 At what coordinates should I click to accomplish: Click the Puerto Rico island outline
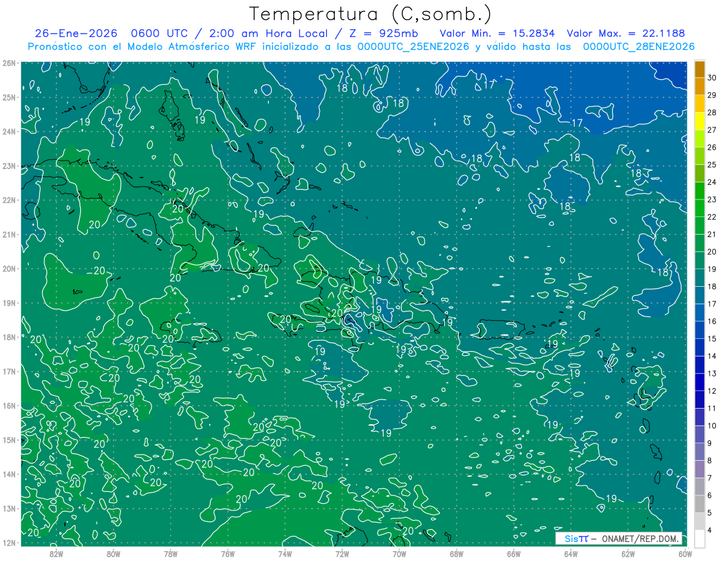[502, 330]
